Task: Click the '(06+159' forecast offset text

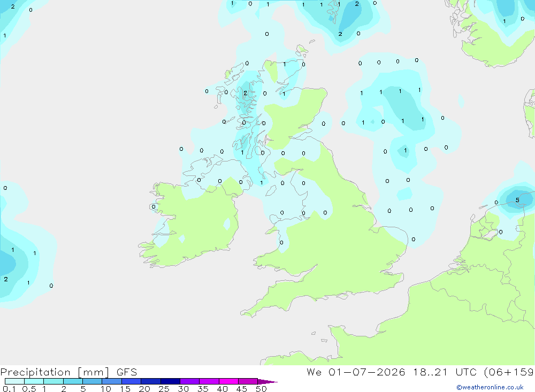Action: [509, 372]
